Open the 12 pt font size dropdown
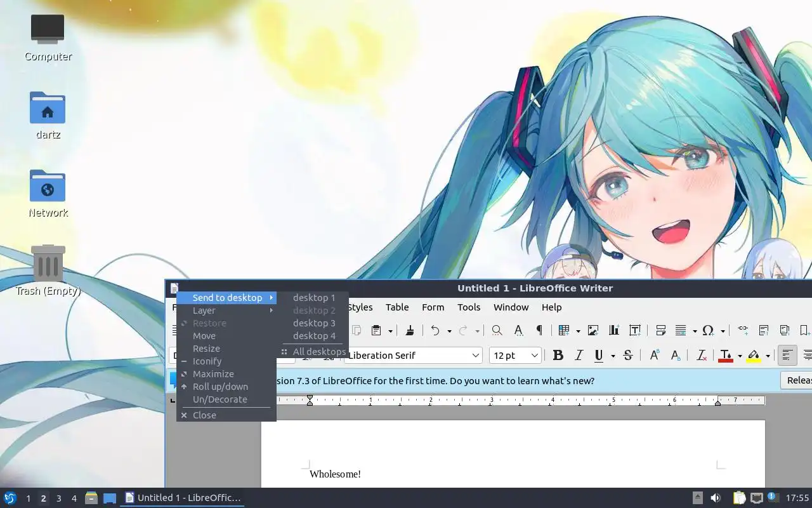The width and height of the screenshot is (812, 508). pyautogui.click(x=535, y=356)
